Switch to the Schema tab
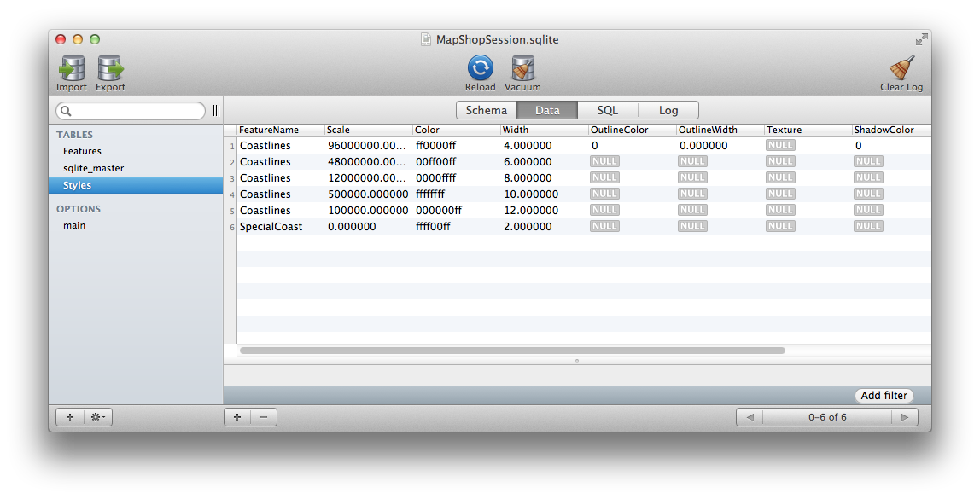The height and width of the screenshot is (499, 980). click(x=486, y=110)
